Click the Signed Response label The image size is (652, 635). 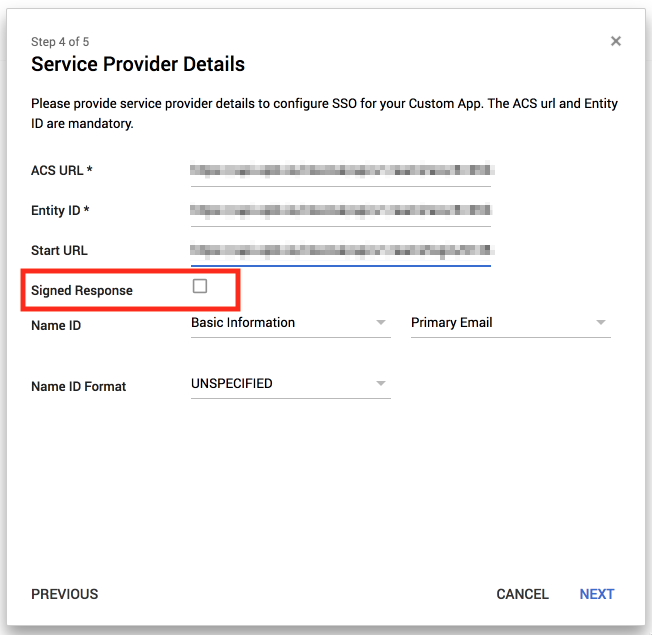coord(82,290)
